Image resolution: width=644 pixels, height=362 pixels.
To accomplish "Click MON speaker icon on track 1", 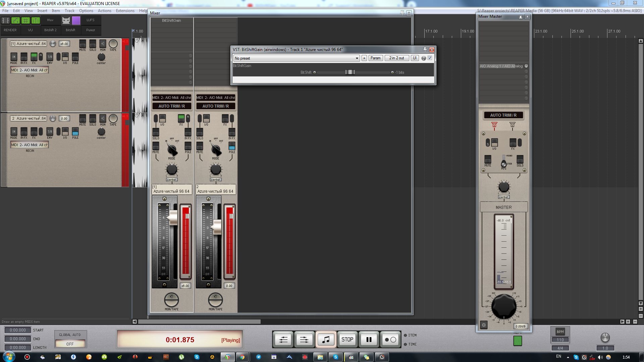I will pos(103,44).
